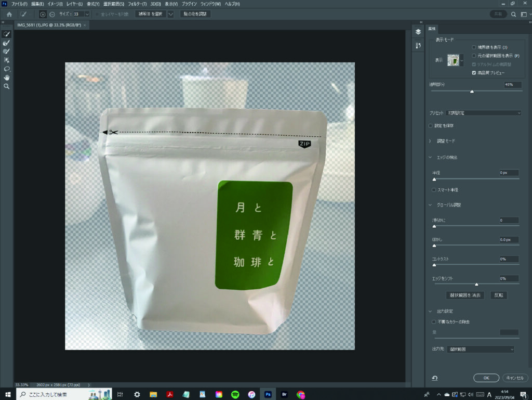The width and height of the screenshot is (532, 400).
Task: Click the search magnifier in the options bar
Action: tap(514, 14)
